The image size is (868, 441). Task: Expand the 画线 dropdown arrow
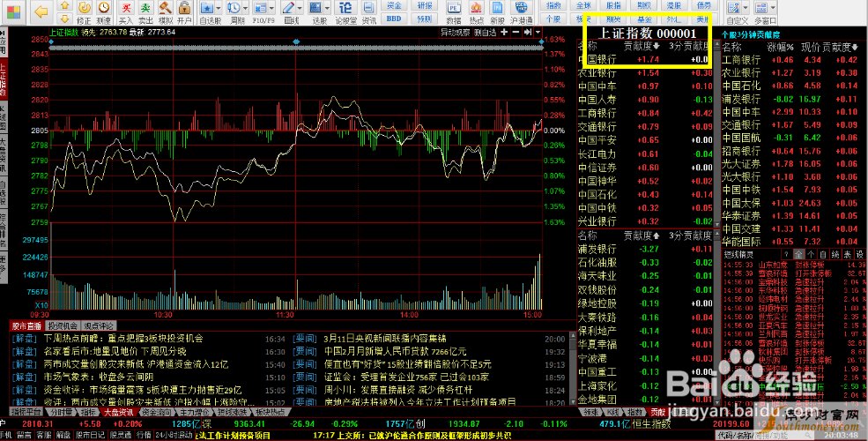[300, 8]
